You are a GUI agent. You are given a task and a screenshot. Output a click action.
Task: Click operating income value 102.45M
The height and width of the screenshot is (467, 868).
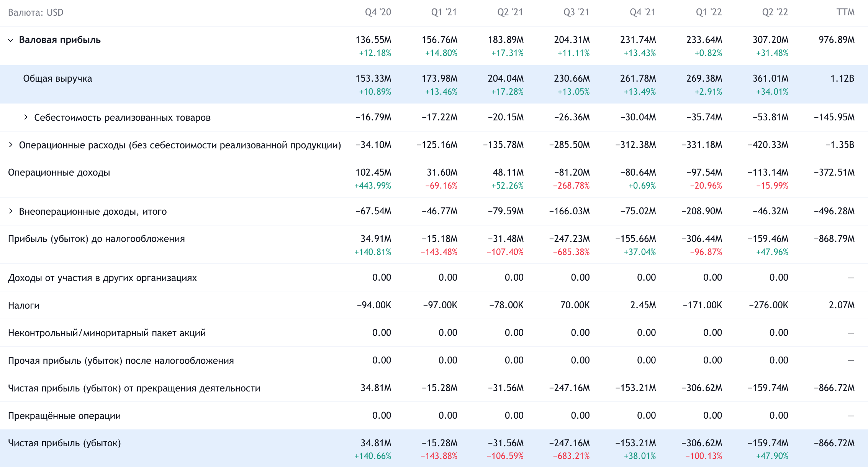(x=373, y=173)
